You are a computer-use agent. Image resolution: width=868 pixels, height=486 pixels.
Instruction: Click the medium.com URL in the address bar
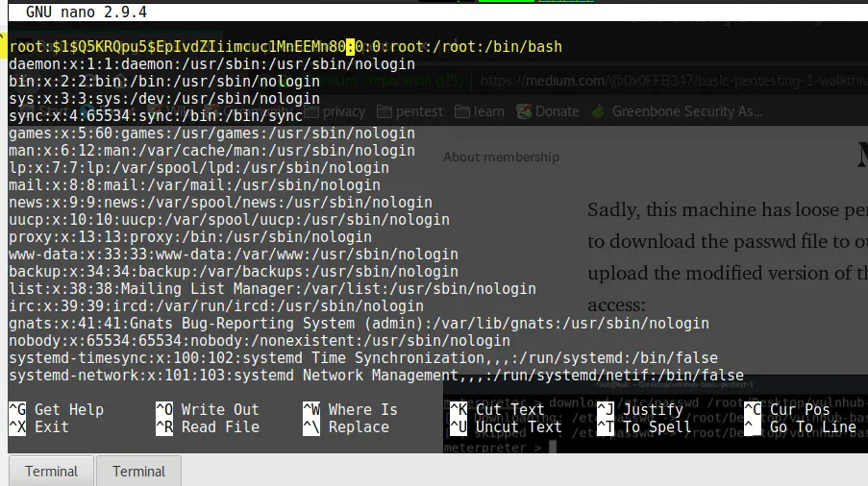tap(674, 81)
